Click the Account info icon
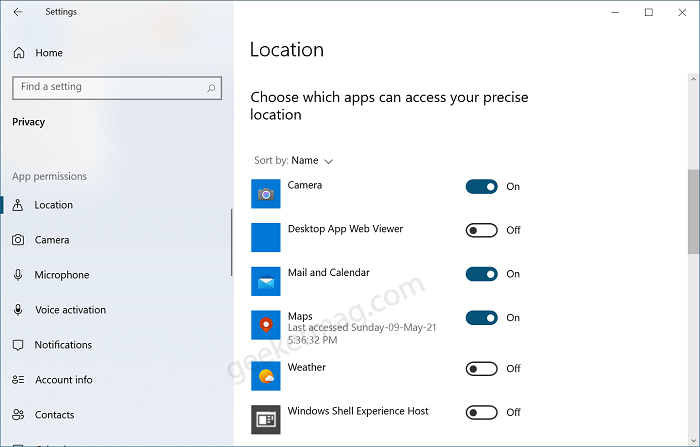The width and height of the screenshot is (700, 447). click(x=18, y=380)
